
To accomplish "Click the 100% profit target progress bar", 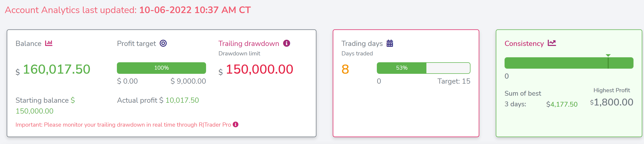I will [161, 68].
